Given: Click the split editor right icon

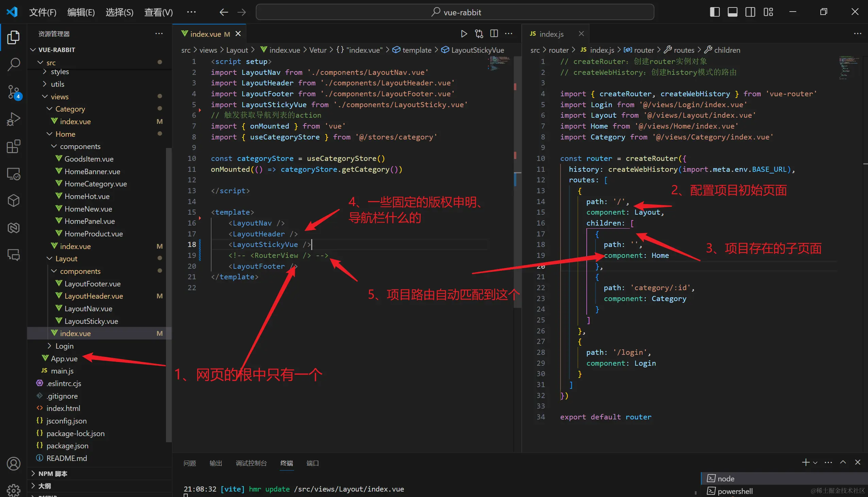Looking at the screenshot, I should pos(494,34).
